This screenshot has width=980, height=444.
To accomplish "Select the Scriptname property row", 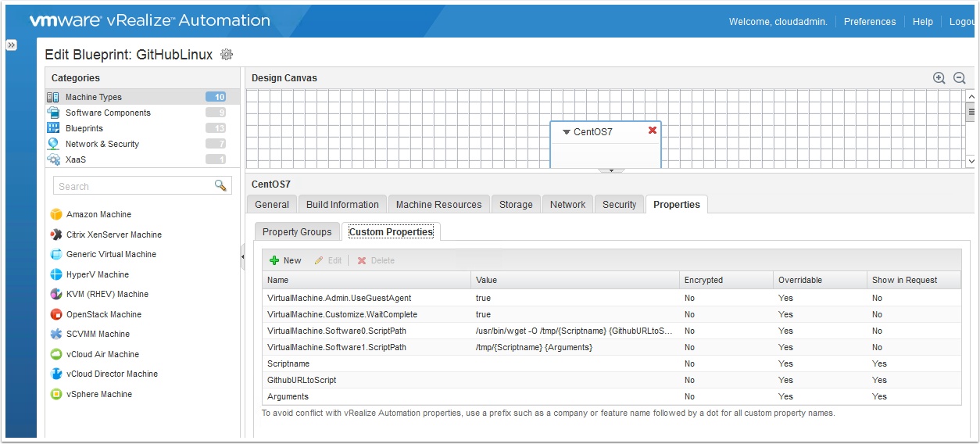I will 612,363.
